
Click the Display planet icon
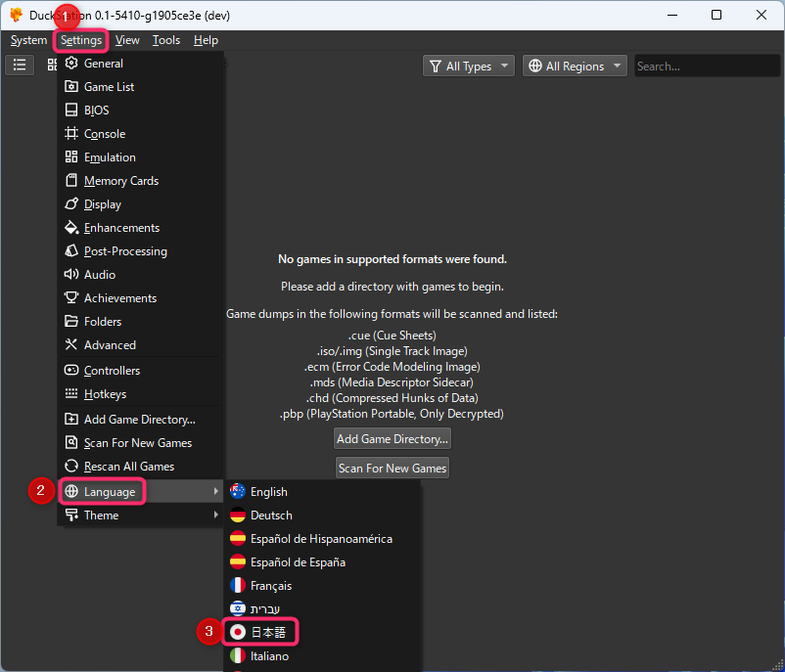point(71,204)
